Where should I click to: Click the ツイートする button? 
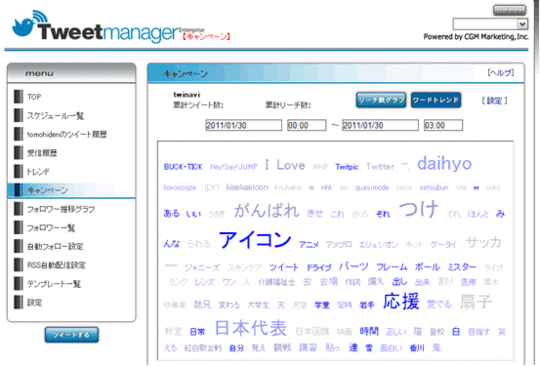(x=72, y=335)
